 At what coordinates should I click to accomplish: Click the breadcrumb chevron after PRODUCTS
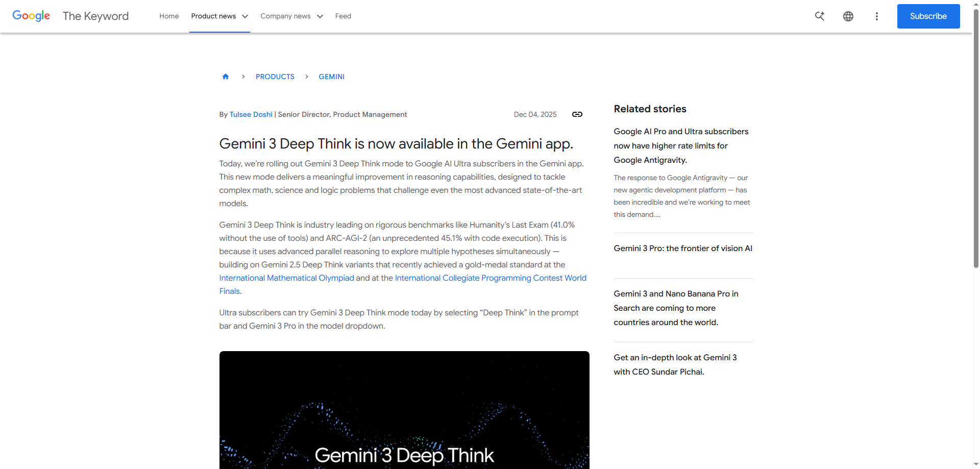[x=307, y=77]
